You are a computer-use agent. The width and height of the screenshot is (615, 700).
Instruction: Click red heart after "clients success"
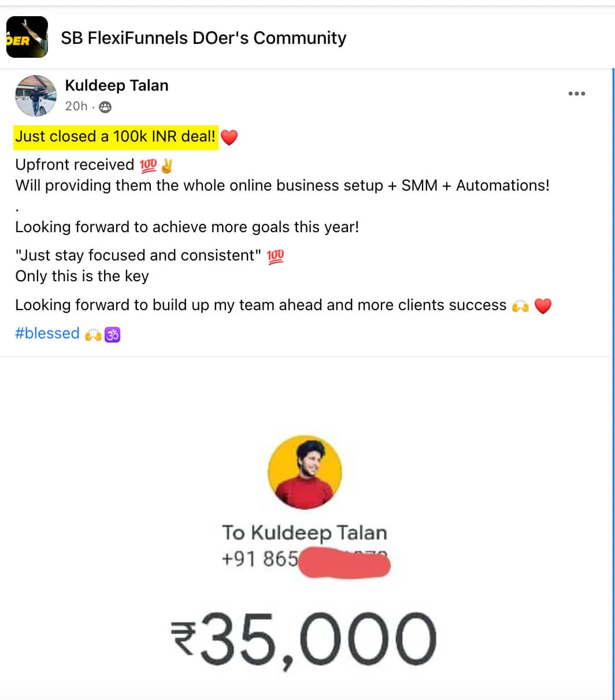pos(543,306)
